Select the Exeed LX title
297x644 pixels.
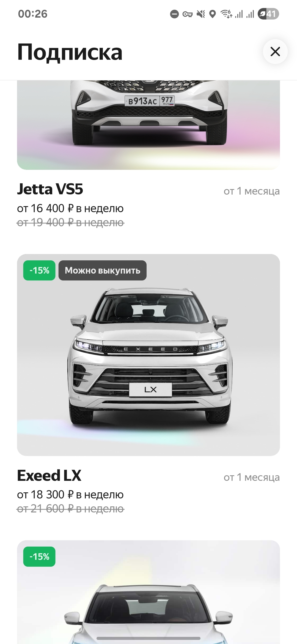49,475
